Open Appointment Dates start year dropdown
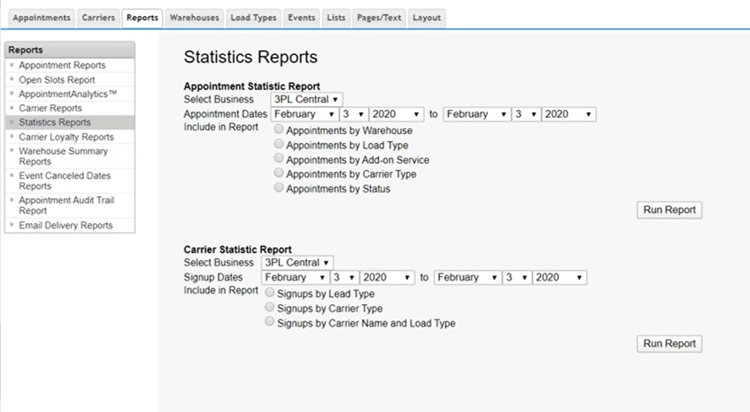 (x=397, y=114)
